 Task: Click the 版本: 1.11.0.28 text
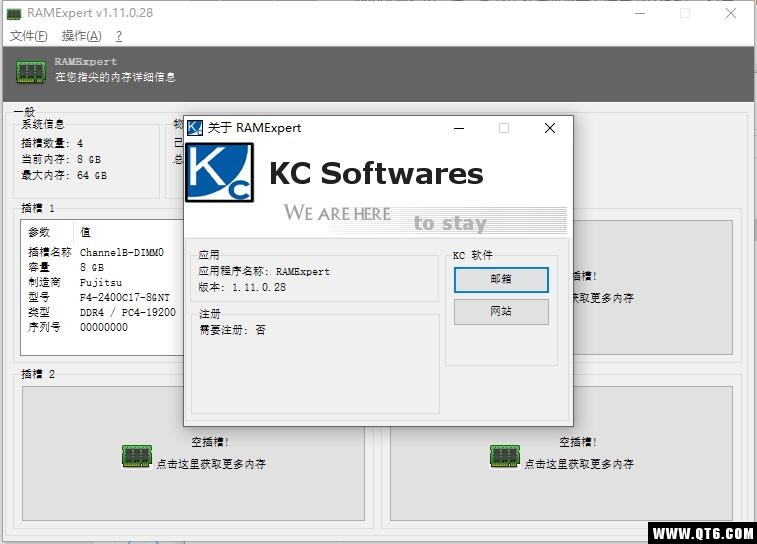[x=242, y=287]
